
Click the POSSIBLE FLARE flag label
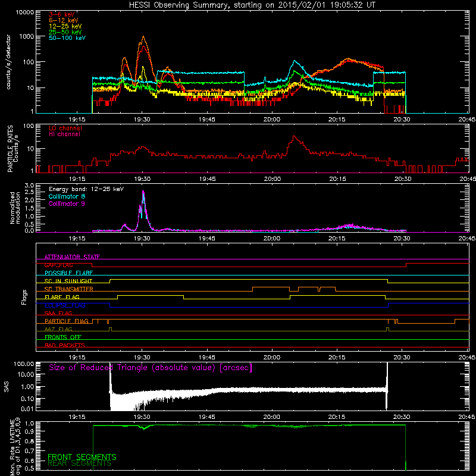click(68, 273)
